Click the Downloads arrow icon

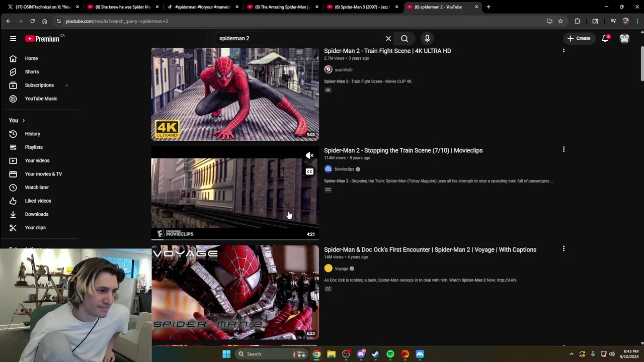pos(13,214)
